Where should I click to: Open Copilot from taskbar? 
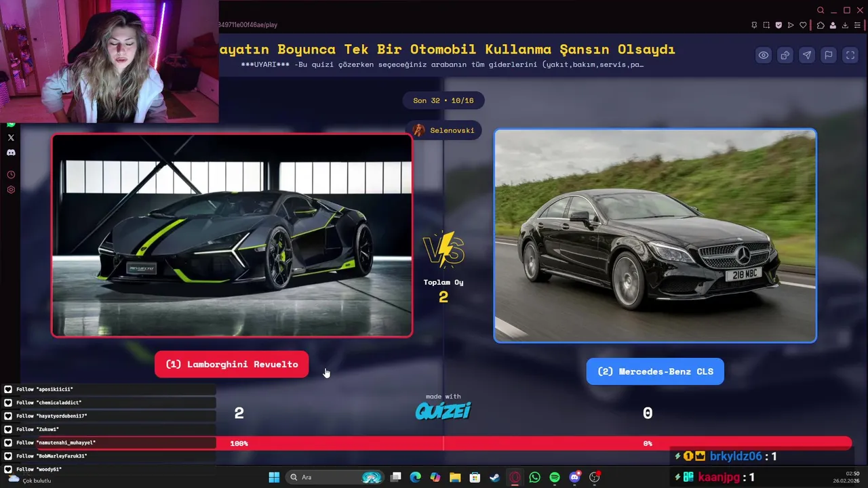(435, 477)
